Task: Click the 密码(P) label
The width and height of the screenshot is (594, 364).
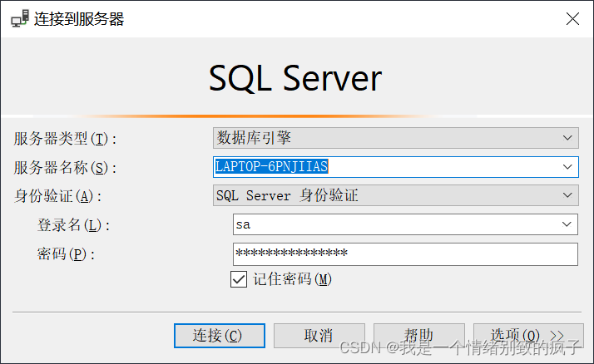Action: pyautogui.click(x=66, y=254)
